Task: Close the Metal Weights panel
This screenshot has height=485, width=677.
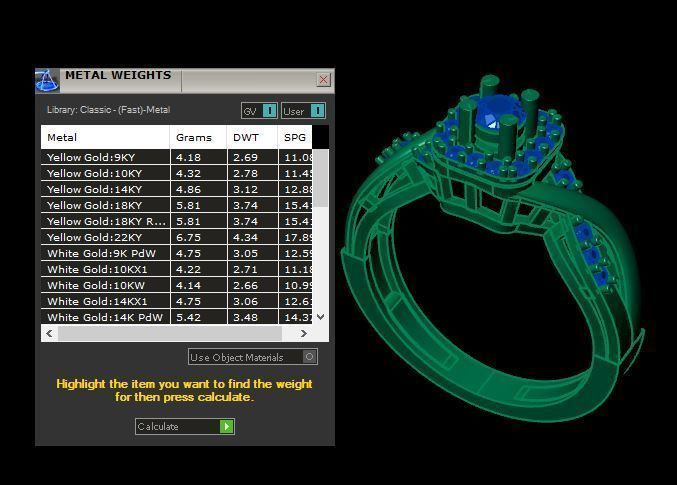Action: click(323, 79)
